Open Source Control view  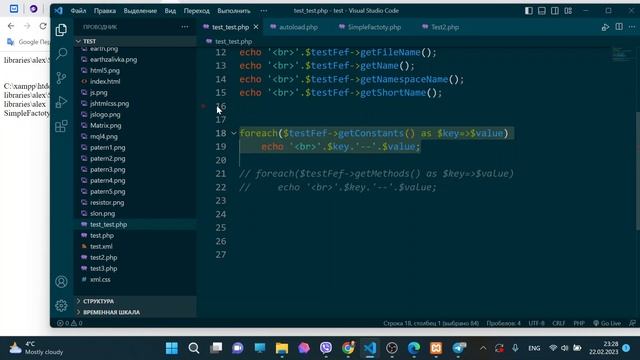pyautogui.click(x=61, y=78)
